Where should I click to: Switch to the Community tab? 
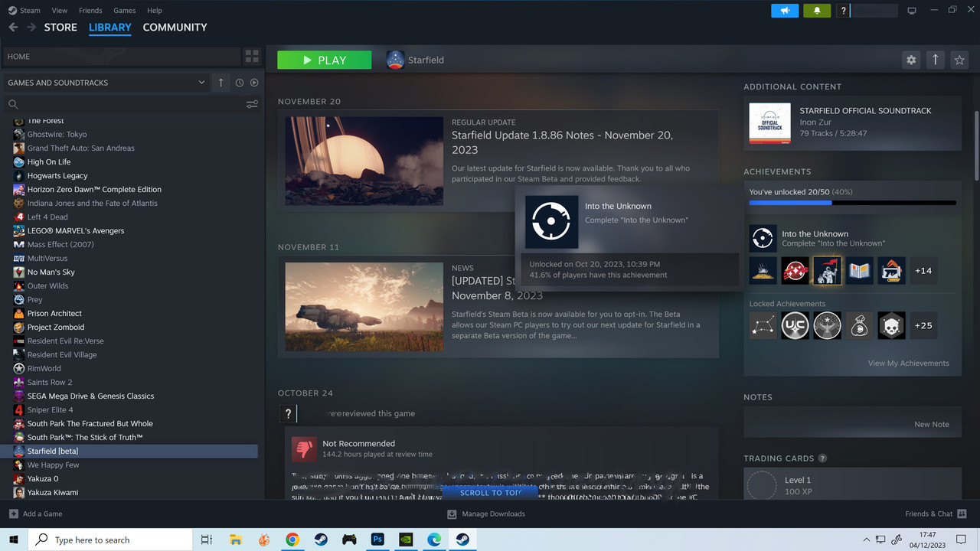175,28
